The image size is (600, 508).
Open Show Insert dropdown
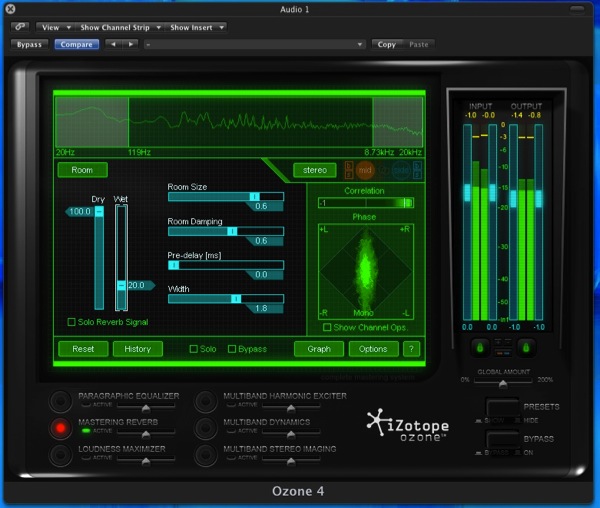[x=196, y=28]
